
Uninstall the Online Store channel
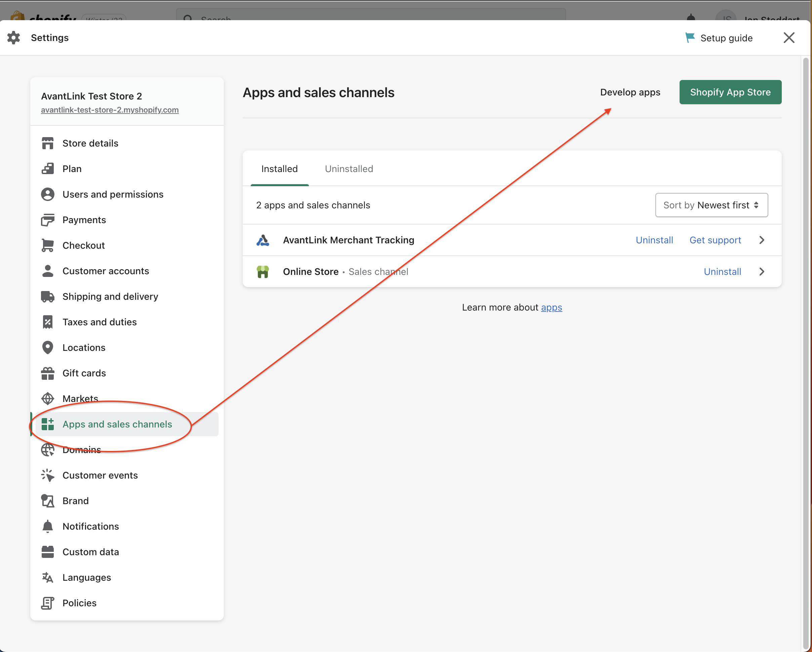click(x=722, y=272)
